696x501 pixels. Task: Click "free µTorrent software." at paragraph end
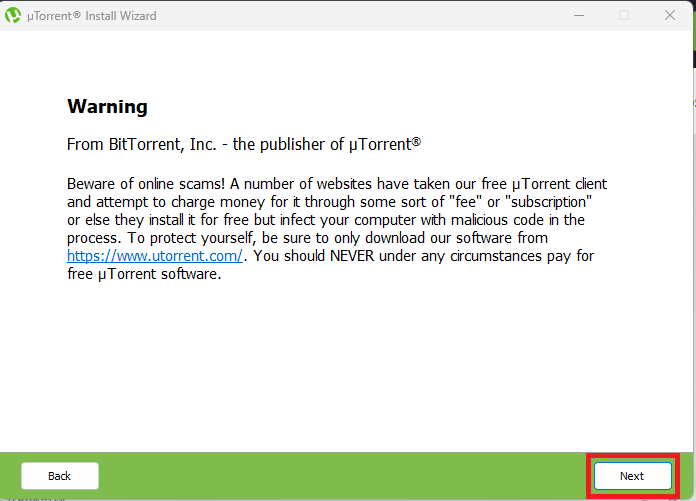pyautogui.click(x=143, y=274)
